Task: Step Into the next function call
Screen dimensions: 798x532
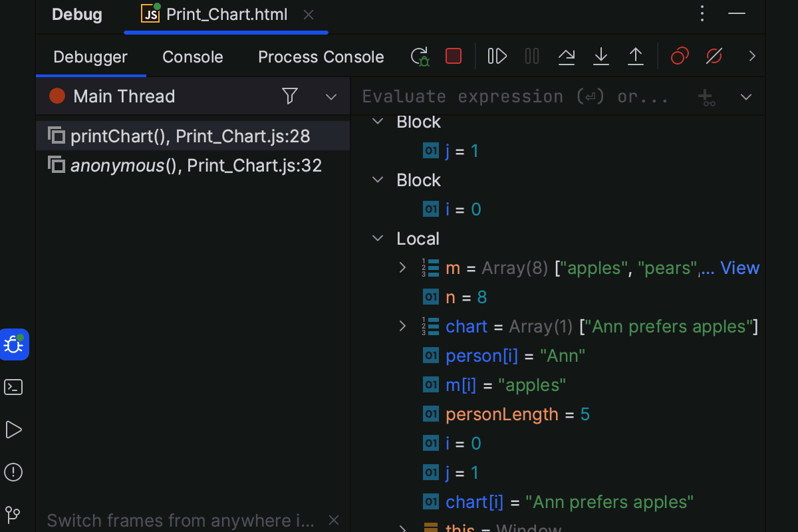Action: (x=601, y=56)
